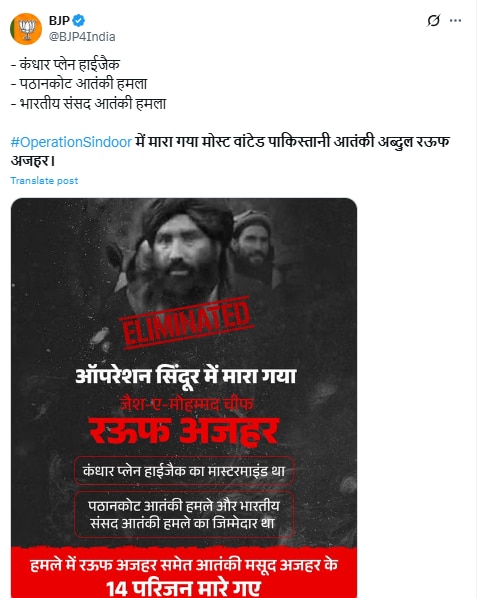Visit the @BJP4India handle
The width and height of the screenshot is (477, 598).
tap(82, 37)
